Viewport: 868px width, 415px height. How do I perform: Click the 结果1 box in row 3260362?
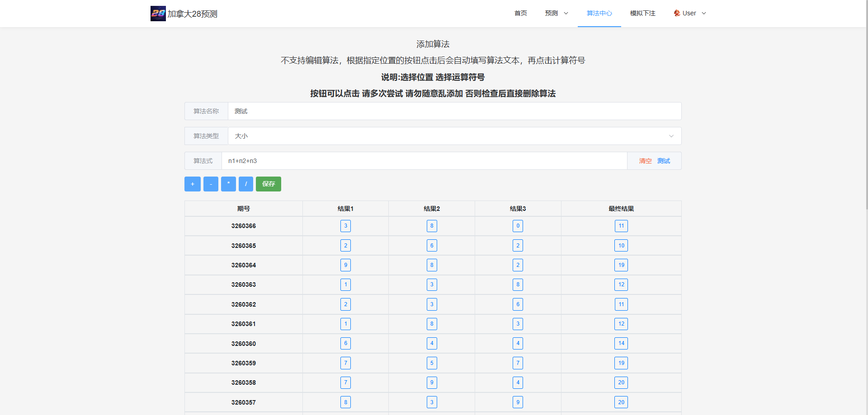coord(345,304)
